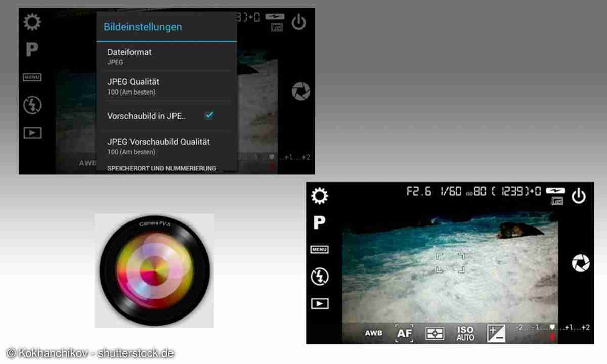Click the Camera FV-5 lens logo
The height and width of the screenshot is (364, 607).
154,271
